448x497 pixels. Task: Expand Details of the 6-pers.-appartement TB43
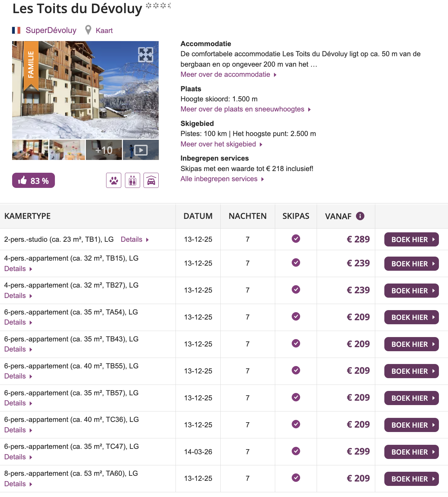click(15, 349)
